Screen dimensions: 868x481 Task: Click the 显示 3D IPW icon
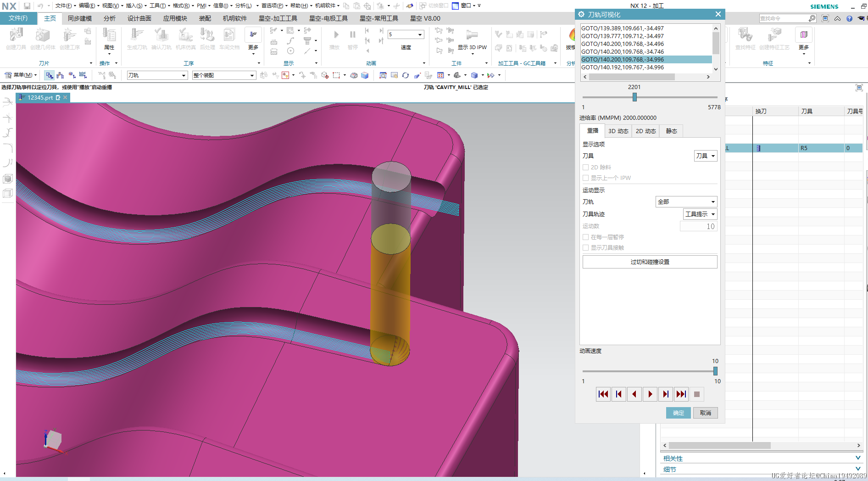click(x=472, y=35)
